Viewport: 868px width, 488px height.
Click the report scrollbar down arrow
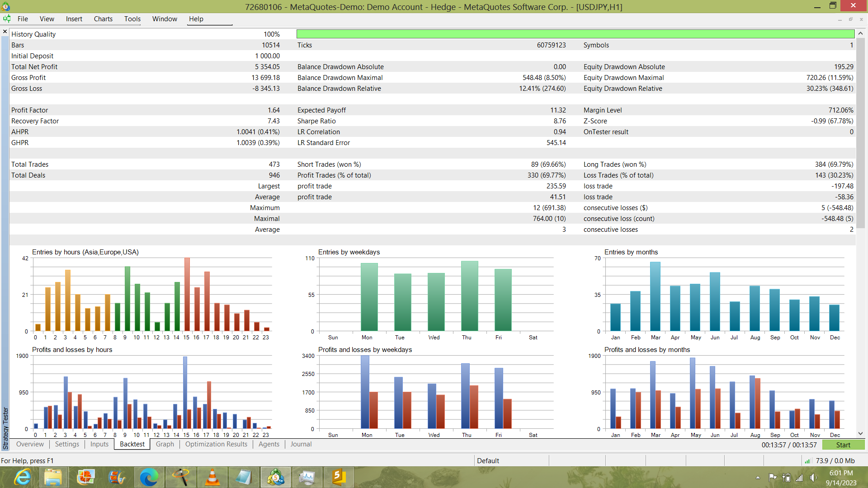coord(860,433)
